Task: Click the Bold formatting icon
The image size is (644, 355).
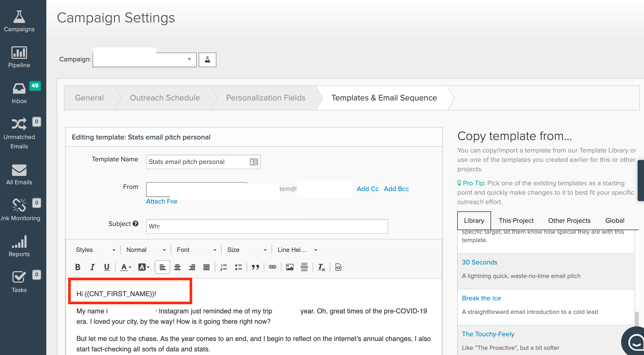Action: click(78, 267)
